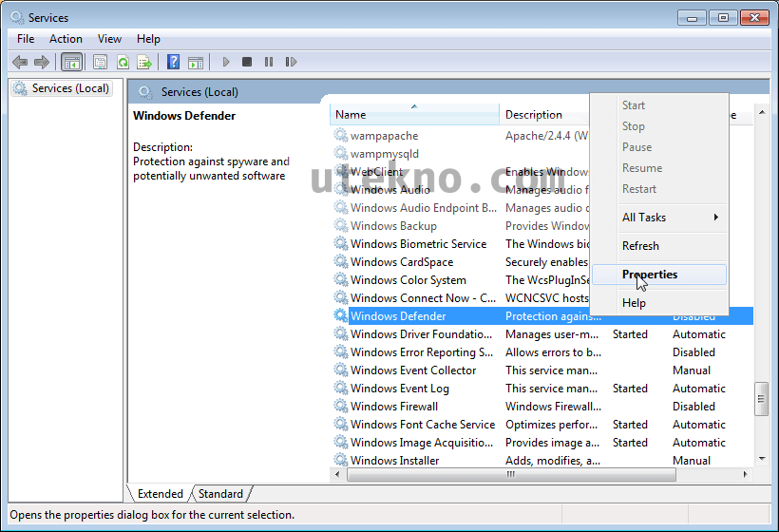Sort by the Description column header
This screenshot has width=779, height=532.
pos(544,114)
